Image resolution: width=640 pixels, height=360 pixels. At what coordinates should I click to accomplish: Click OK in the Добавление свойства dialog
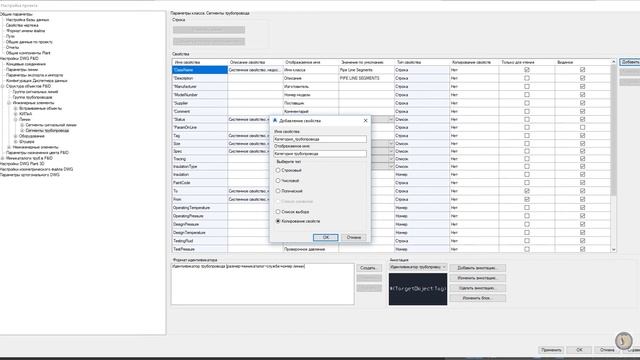tap(325, 237)
